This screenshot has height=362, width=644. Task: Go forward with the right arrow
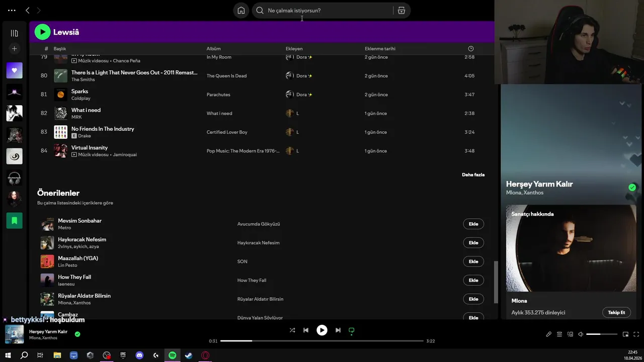point(39,10)
